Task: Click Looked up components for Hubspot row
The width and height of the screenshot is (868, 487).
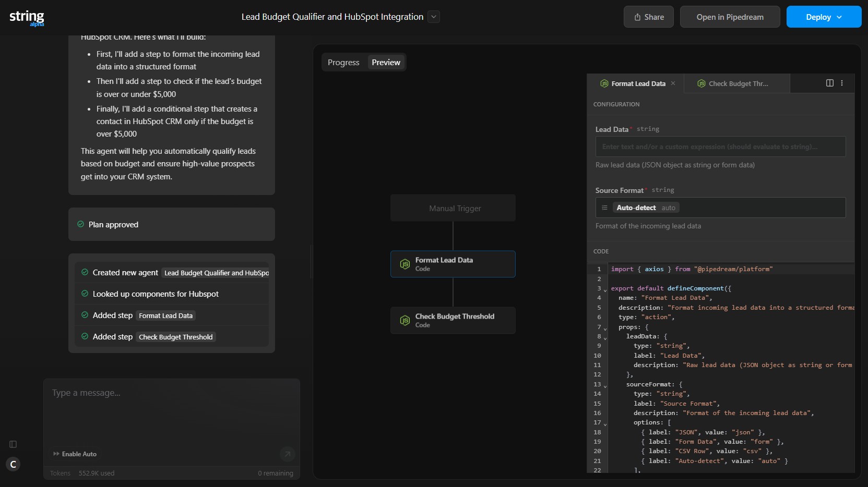Action: click(171, 294)
